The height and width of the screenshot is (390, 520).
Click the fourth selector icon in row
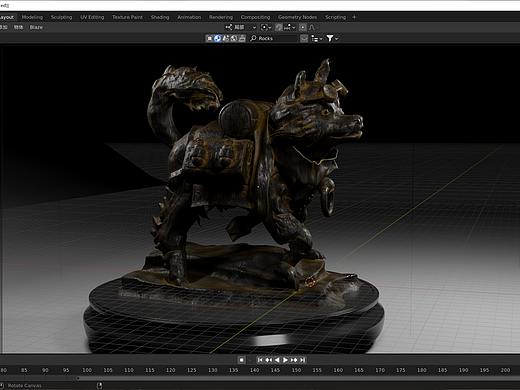(234, 38)
